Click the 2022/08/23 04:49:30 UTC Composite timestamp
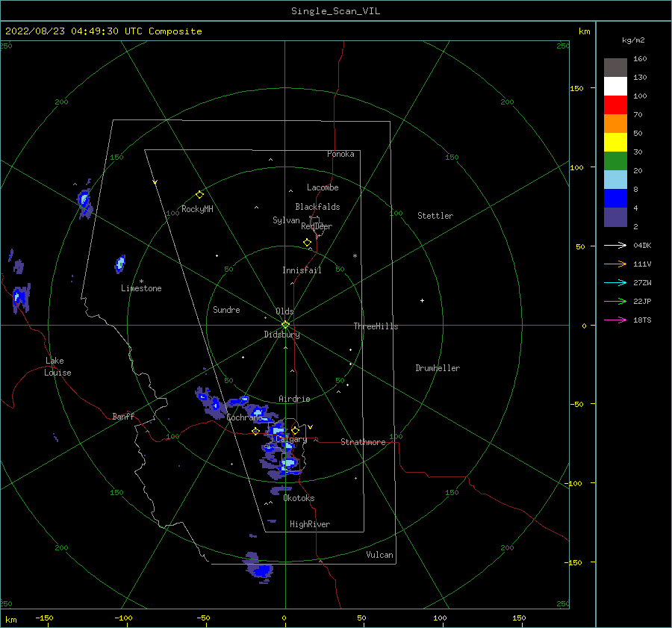This screenshot has width=672, height=628. coord(103,31)
